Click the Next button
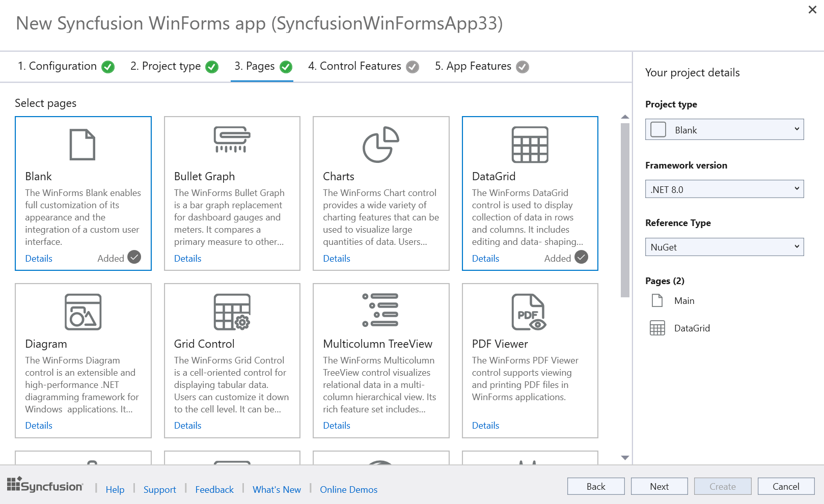This screenshot has height=504, width=824. point(659,487)
